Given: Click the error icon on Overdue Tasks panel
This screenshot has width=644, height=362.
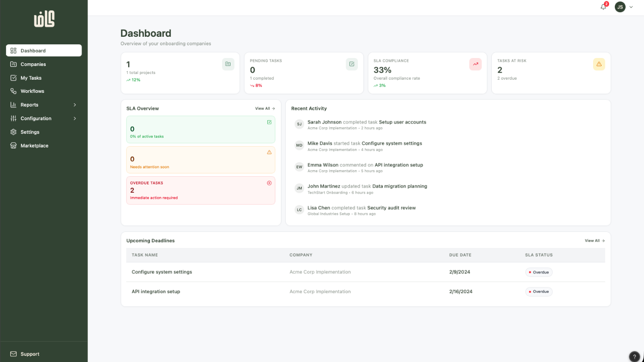Looking at the screenshot, I should click(269, 183).
